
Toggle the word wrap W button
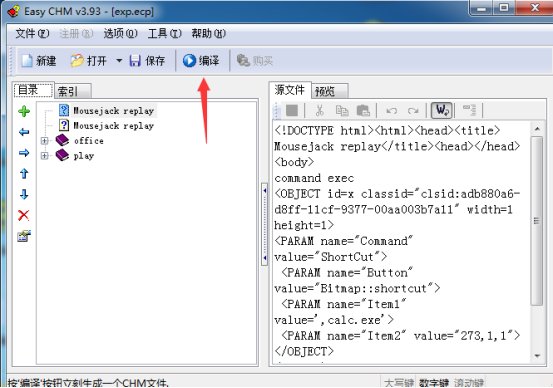[x=442, y=110]
